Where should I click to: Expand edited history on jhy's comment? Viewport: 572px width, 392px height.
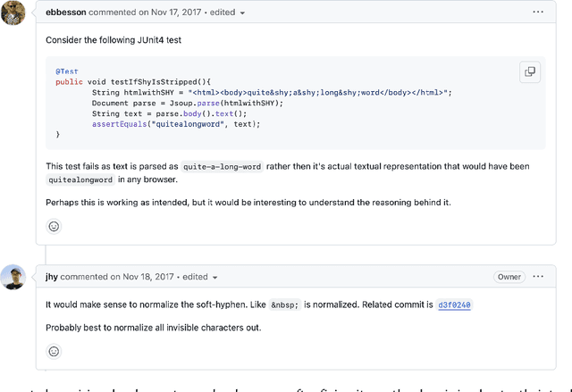point(198,278)
